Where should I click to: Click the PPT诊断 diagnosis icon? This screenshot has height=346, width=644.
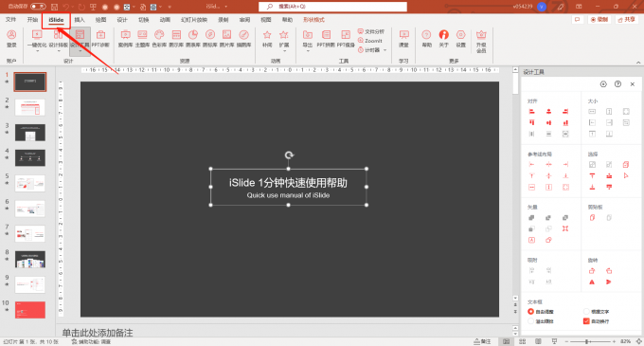[x=100, y=39]
